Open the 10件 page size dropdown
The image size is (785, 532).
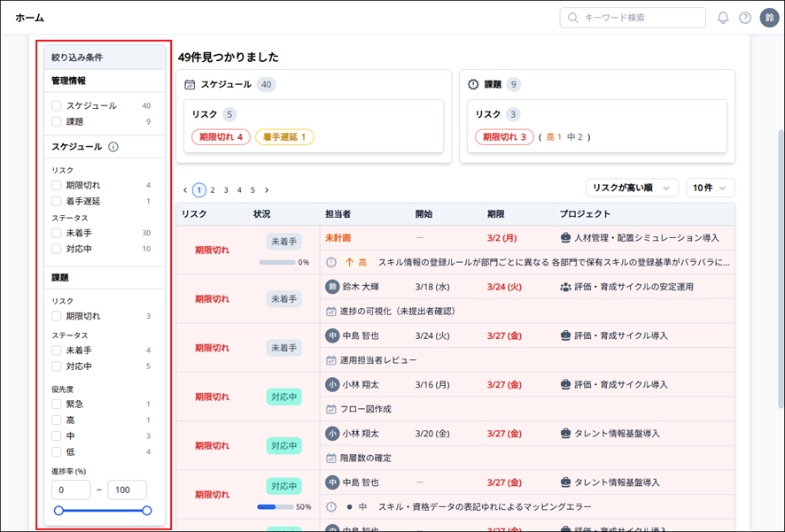coord(711,188)
